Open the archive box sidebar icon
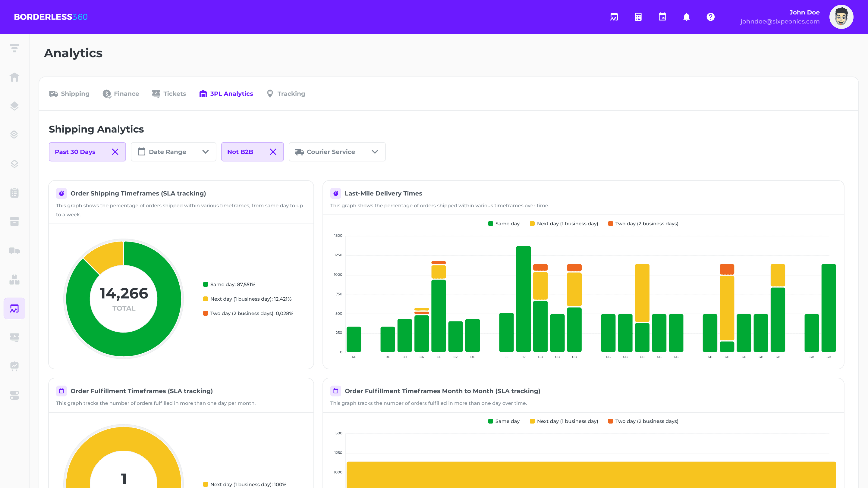Image resolution: width=868 pixels, height=488 pixels. [14, 222]
